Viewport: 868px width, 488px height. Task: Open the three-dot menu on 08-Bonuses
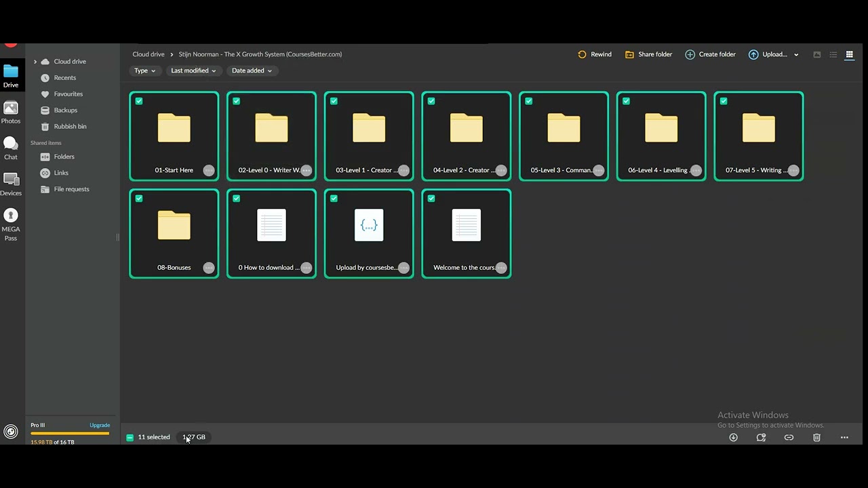click(x=209, y=268)
